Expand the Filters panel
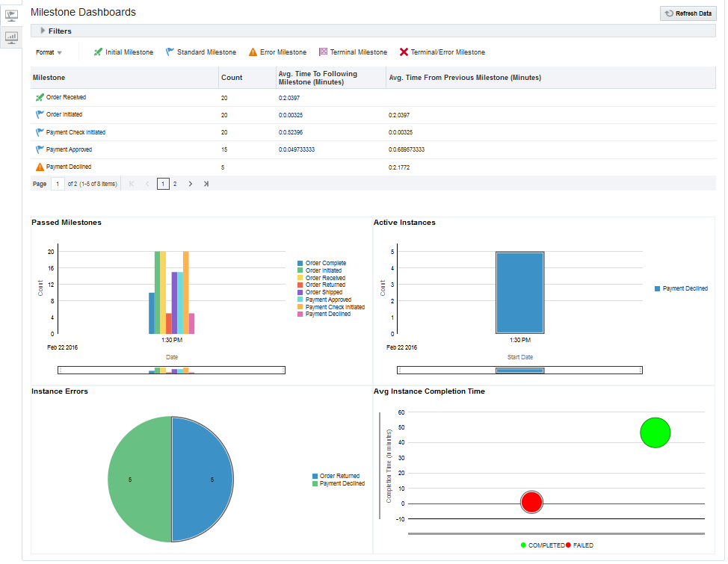 click(43, 31)
